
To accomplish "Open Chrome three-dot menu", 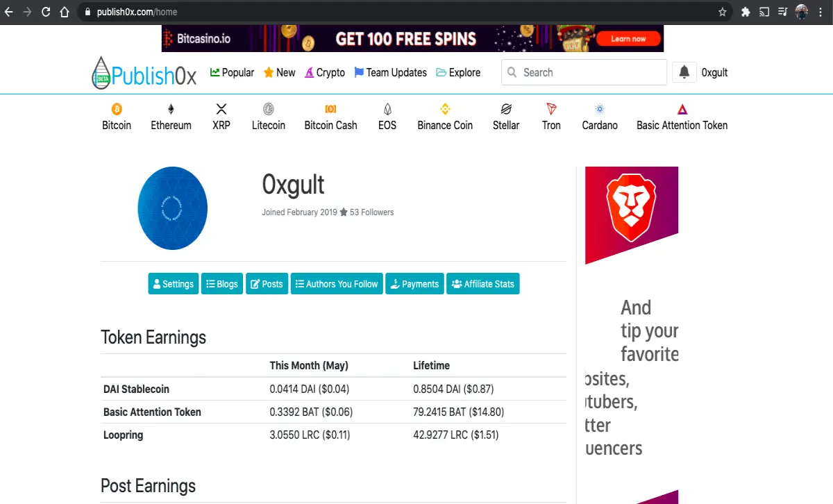I will click(821, 12).
